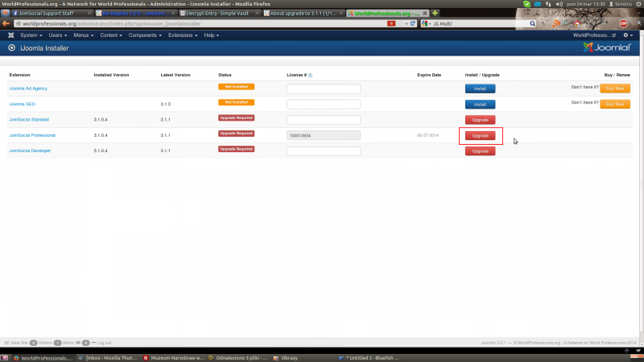Upgrade JomSocial Standard

480,120
